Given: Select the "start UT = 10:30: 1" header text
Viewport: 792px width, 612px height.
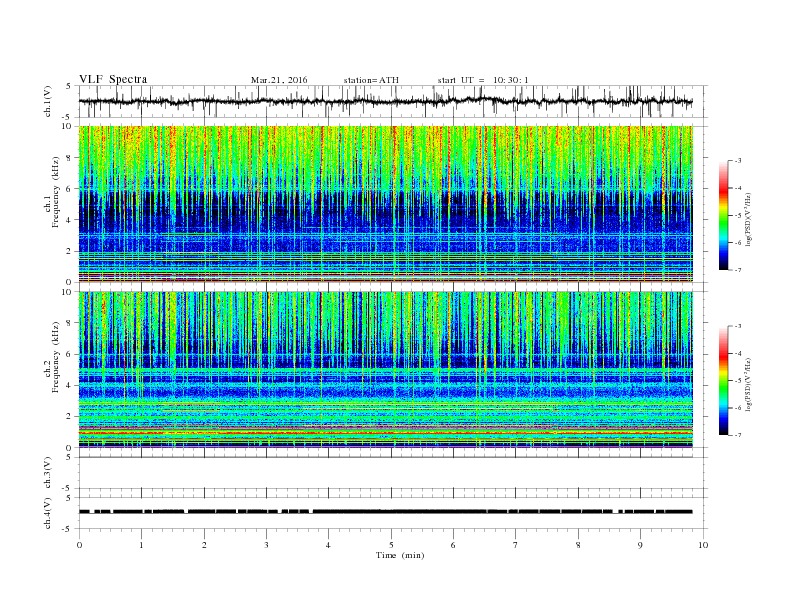Looking at the screenshot, I should coord(483,80).
